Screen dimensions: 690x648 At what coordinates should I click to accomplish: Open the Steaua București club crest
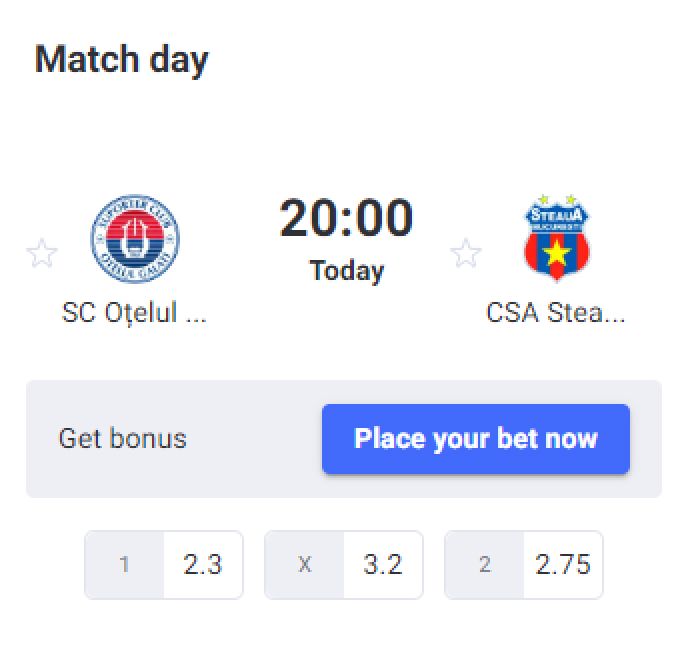click(x=557, y=238)
